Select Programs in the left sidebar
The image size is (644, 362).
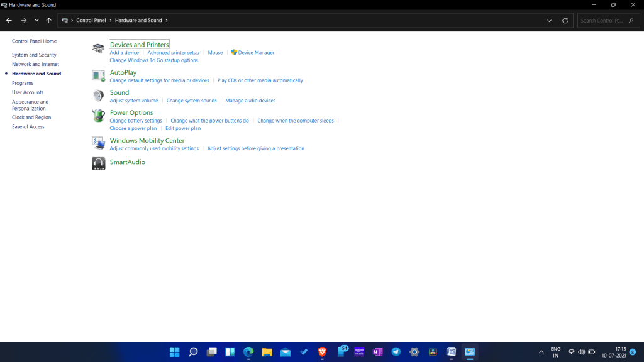pos(23,83)
